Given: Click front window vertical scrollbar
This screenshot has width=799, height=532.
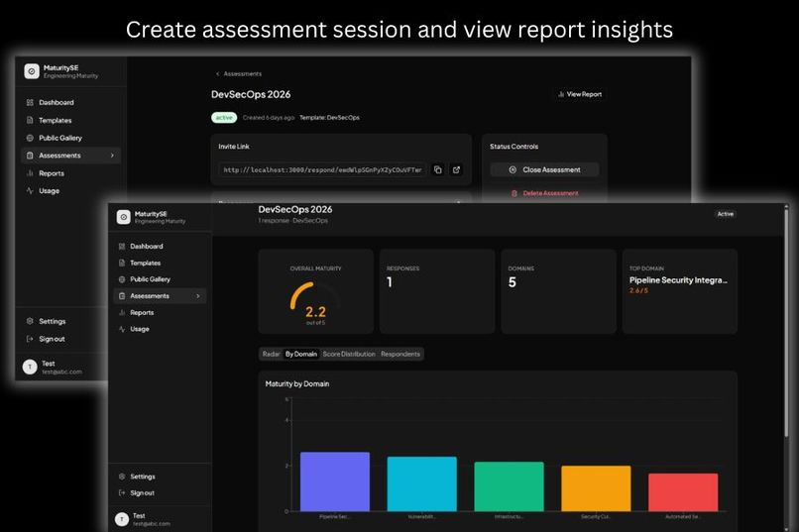Looking at the screenshot, I should pos(786,321).
